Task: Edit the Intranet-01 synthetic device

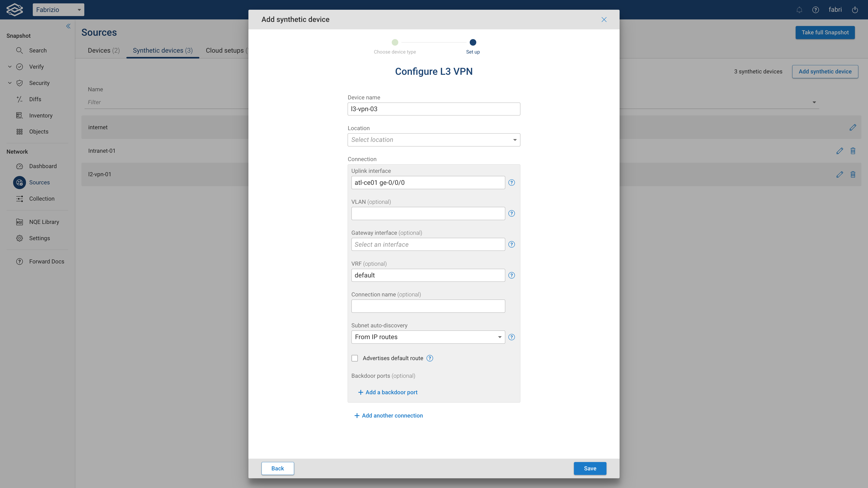Action: tap(840, 151)
